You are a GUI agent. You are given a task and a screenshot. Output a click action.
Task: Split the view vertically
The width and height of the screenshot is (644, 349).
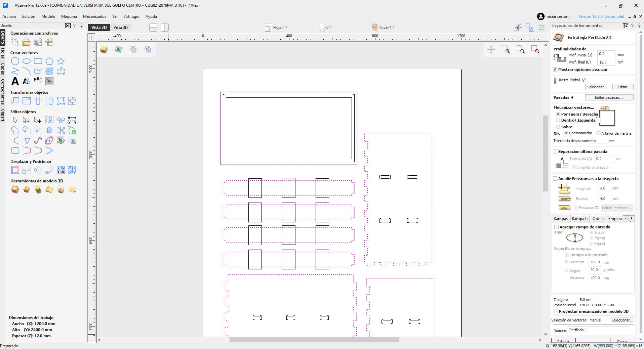point(165,28)
